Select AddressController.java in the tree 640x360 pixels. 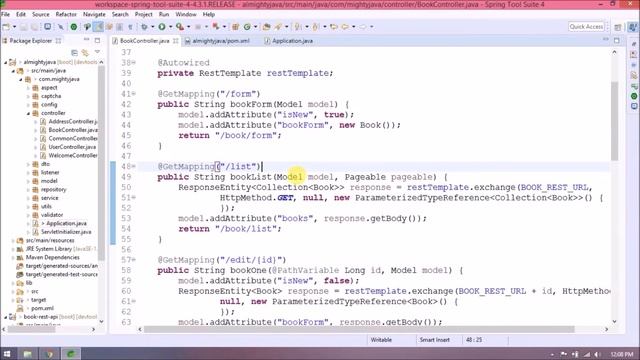coord(73,122)
